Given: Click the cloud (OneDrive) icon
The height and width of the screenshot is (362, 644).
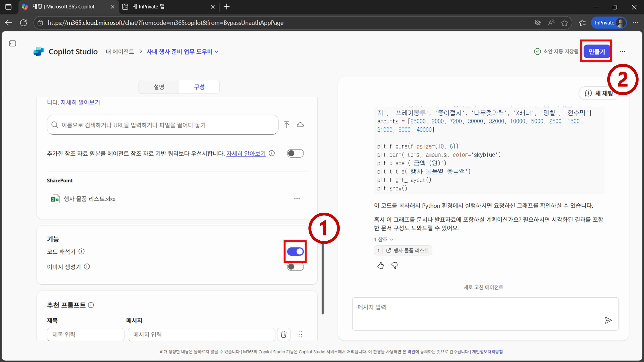Looking at the screenshot, I should click(x=300, y=125).
